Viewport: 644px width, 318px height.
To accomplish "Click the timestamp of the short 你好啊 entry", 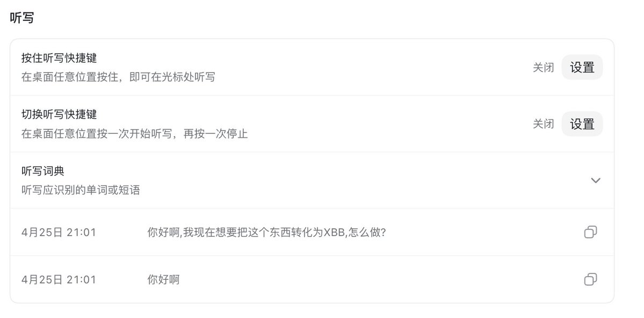I will tap(59, 280).
